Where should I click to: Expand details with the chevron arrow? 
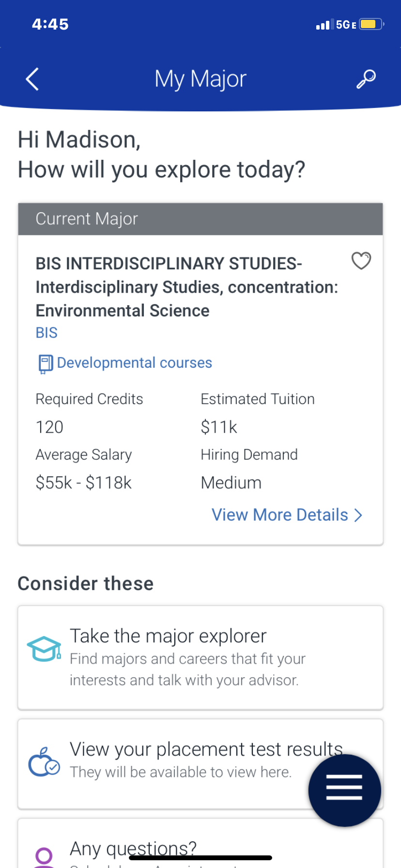[x=358, y=515]
